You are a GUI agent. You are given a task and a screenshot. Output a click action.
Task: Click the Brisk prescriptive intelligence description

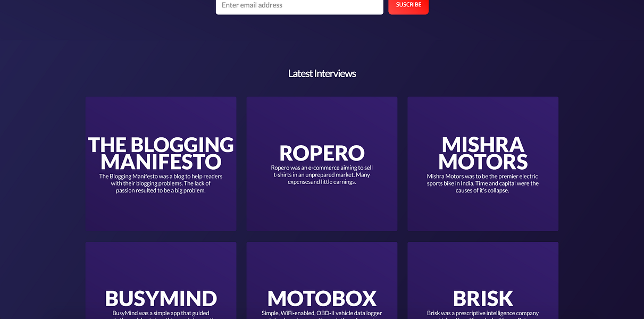[483, 315]
